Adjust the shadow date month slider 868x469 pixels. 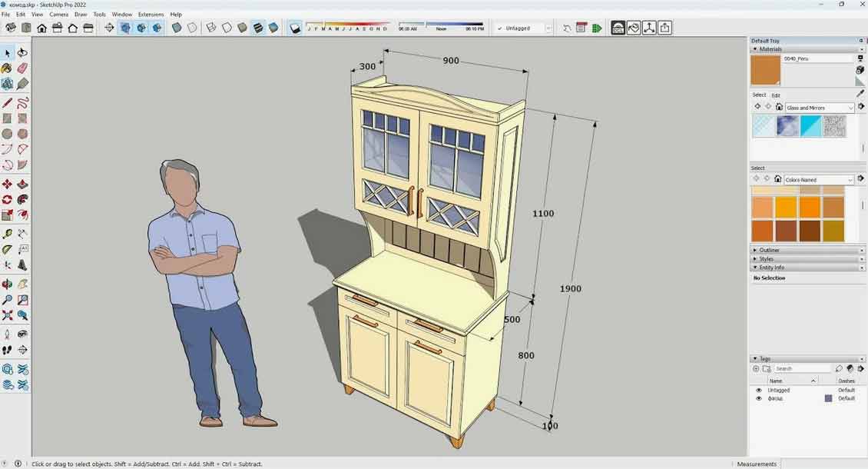[347, 25]
